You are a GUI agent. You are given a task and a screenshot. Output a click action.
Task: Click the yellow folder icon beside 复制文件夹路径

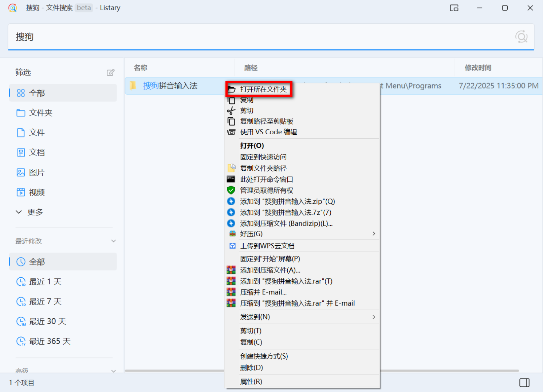(x=231, y=168)
